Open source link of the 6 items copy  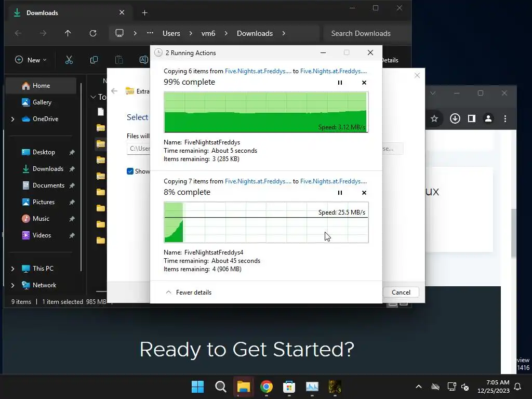pyautogui.click(x=258, y=71)
